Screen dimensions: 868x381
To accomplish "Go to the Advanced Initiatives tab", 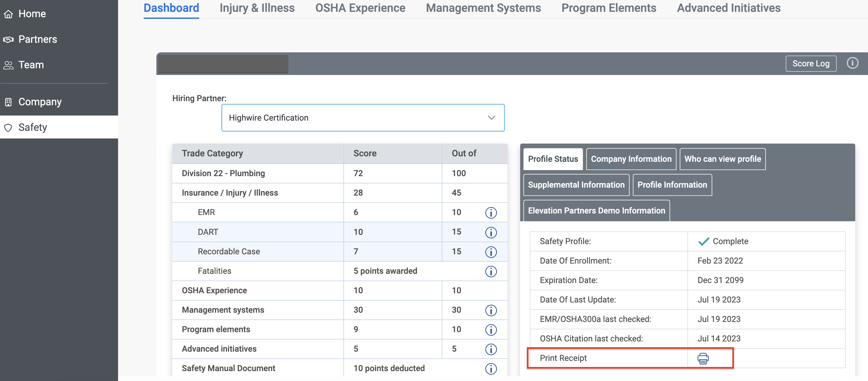I will (x=729, y=8).
